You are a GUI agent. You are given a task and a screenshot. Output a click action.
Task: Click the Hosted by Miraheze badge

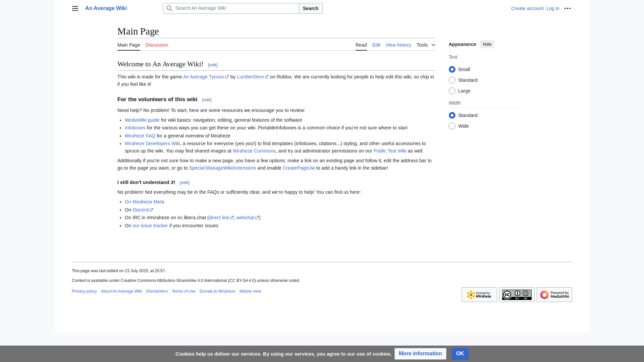479,295
